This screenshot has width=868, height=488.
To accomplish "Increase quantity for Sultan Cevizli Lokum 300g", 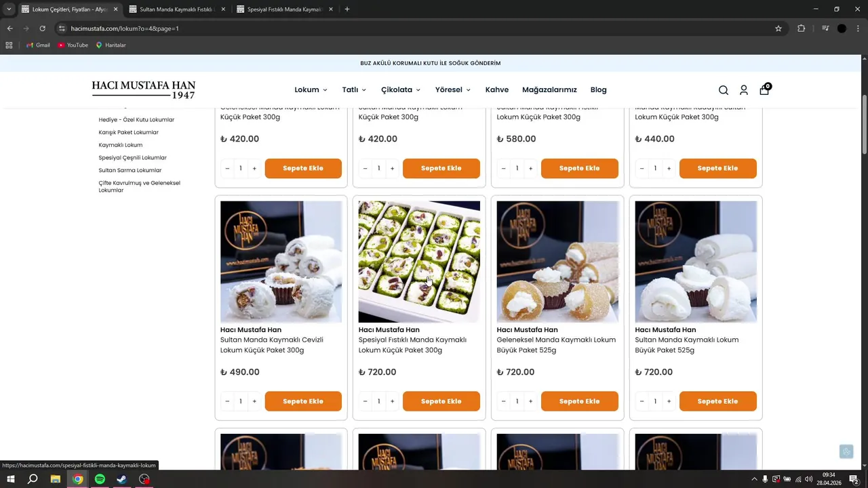I will point(254,401).
